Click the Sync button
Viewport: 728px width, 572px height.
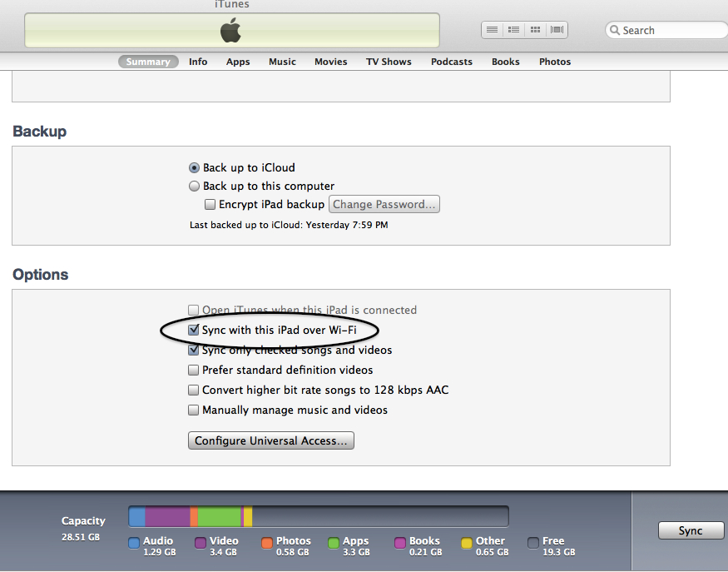click(691, 530)
